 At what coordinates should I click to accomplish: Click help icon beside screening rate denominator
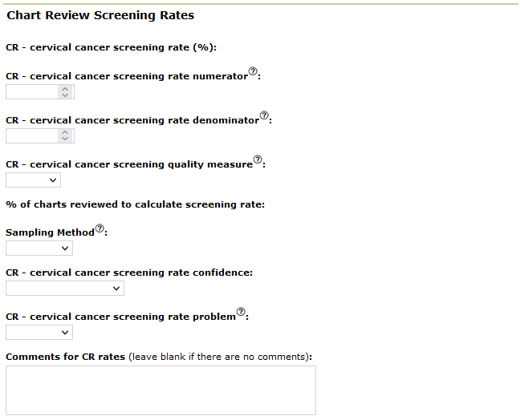coord(264,116)
